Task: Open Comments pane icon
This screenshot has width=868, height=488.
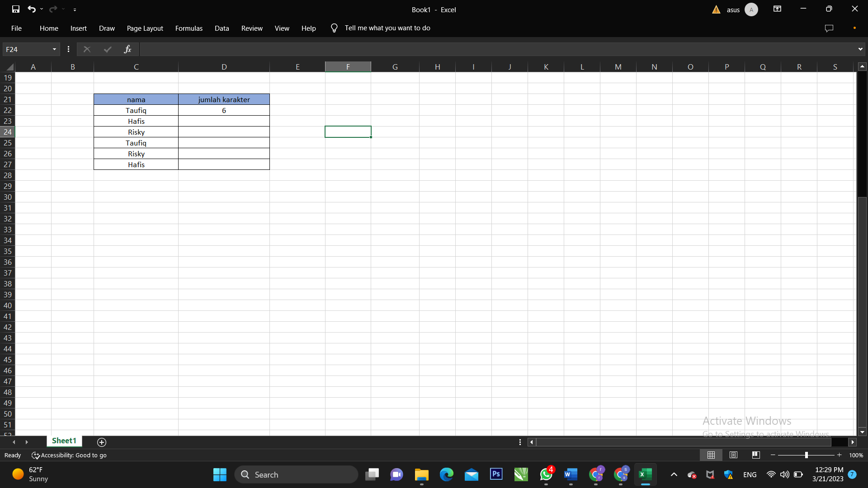Action: 829,28
